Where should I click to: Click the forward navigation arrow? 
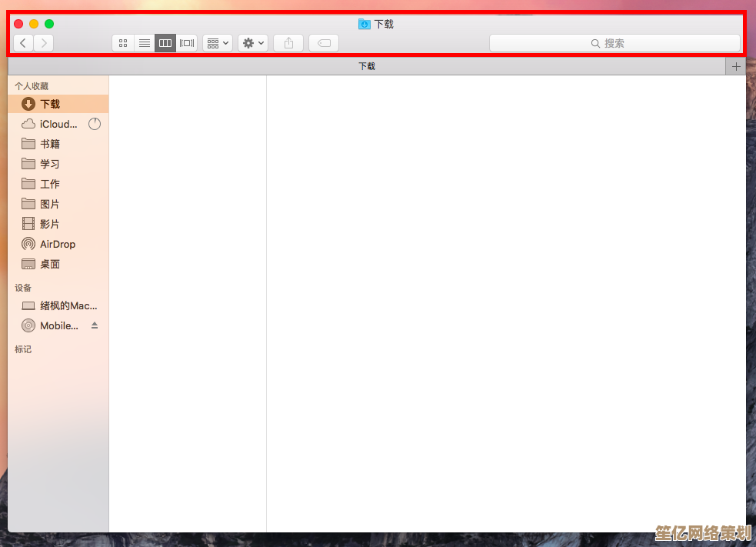click(44, 43)
